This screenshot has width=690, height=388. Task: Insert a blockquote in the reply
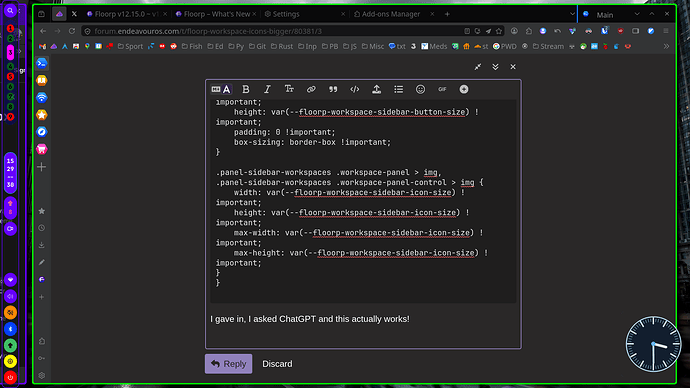333,89
